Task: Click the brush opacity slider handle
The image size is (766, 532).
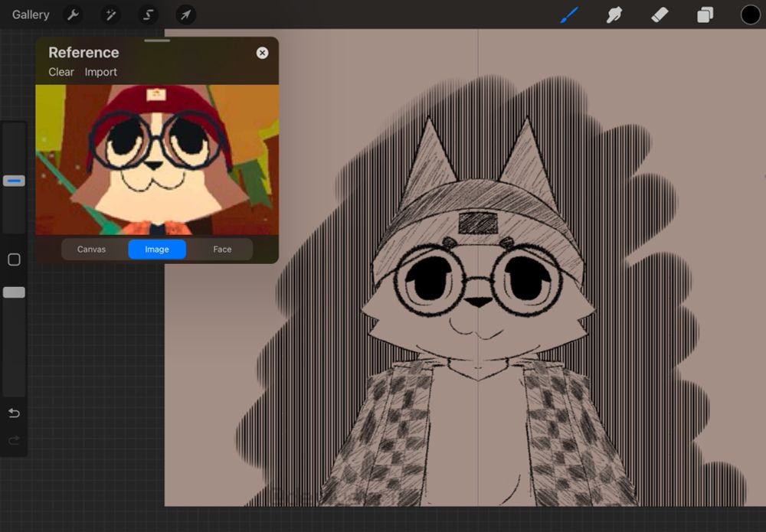Action: tap(14, 292)
